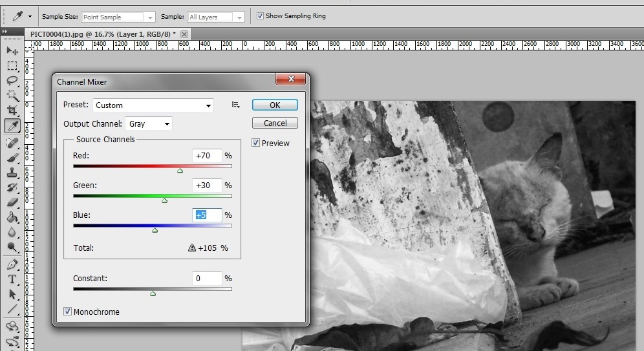Select the Eyedropper tool in the toolbox
644x351 pixels.
coord(12,126)
